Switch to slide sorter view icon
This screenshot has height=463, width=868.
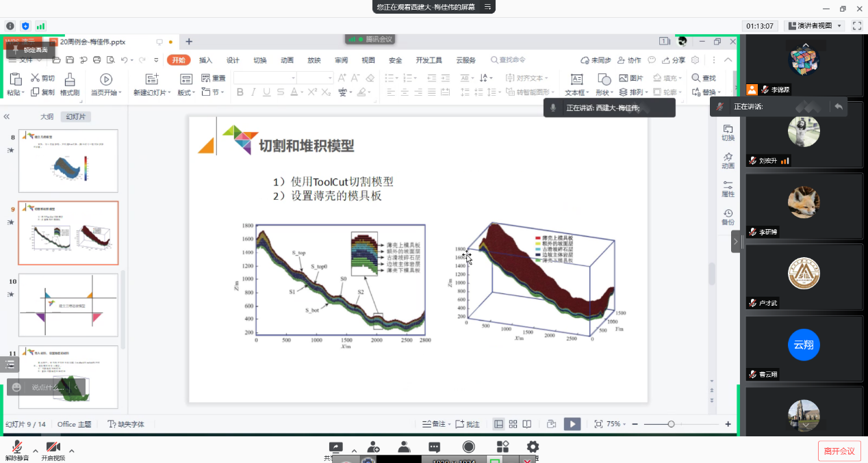pyautogui.click(x=513, y=424)
